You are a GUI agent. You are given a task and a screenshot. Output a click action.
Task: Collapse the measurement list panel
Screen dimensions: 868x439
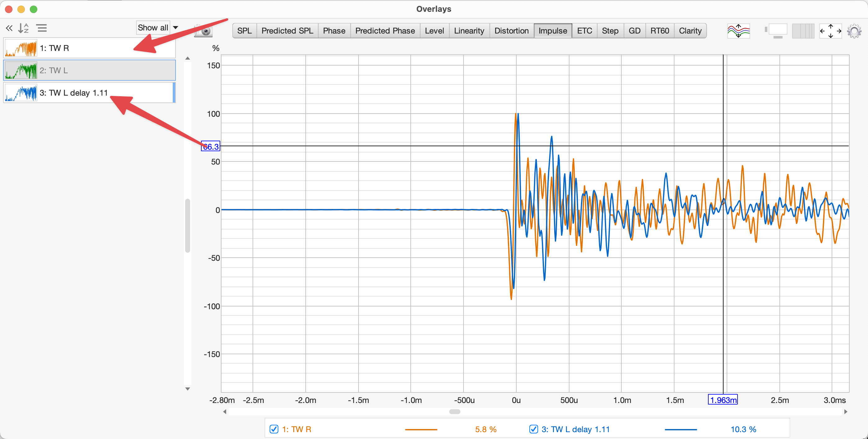(x=9, y=28)
